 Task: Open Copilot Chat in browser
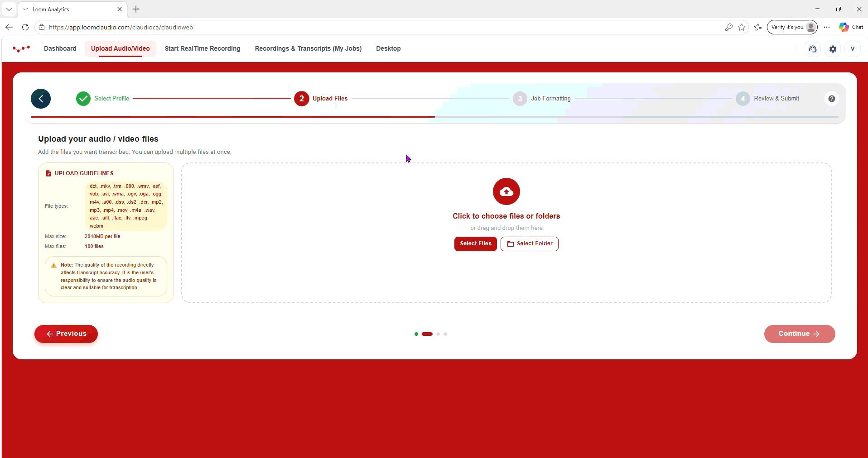tap(851, 27)
